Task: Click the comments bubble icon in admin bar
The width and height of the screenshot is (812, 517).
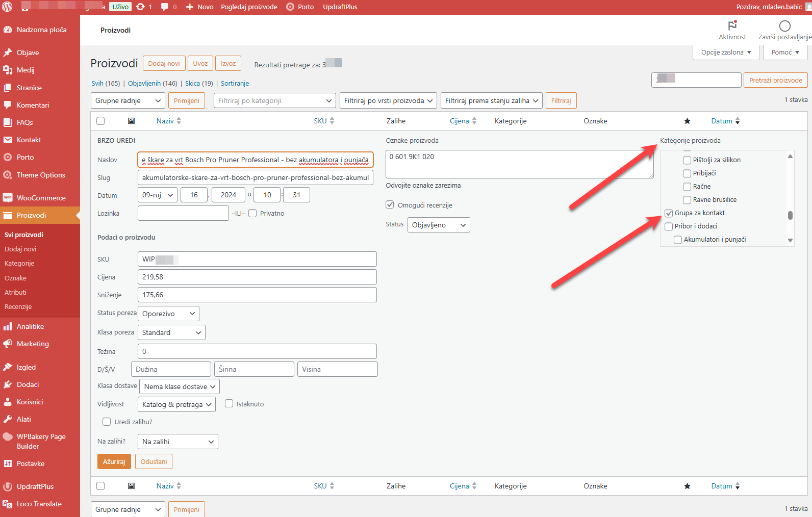Action: 165,7
